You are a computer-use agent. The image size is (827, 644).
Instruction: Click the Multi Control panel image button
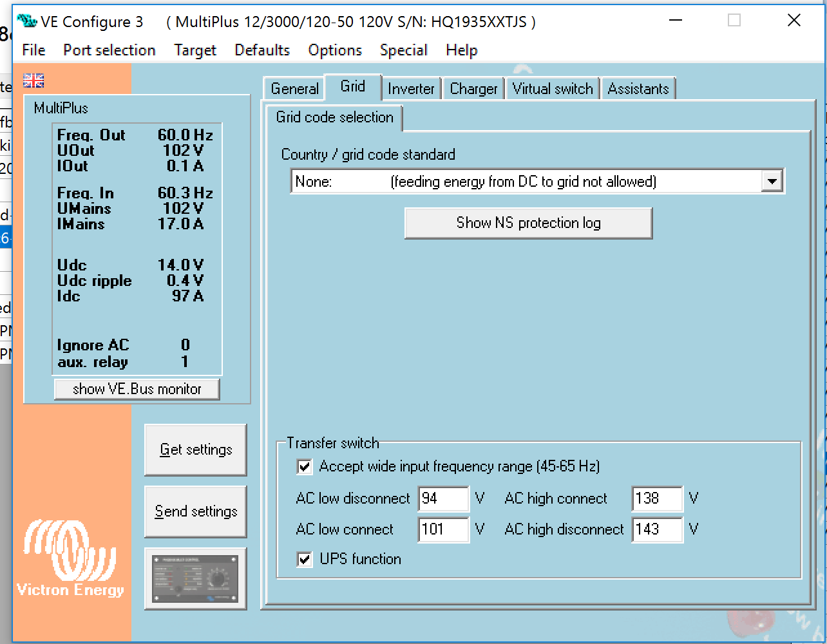click(195, 579)
